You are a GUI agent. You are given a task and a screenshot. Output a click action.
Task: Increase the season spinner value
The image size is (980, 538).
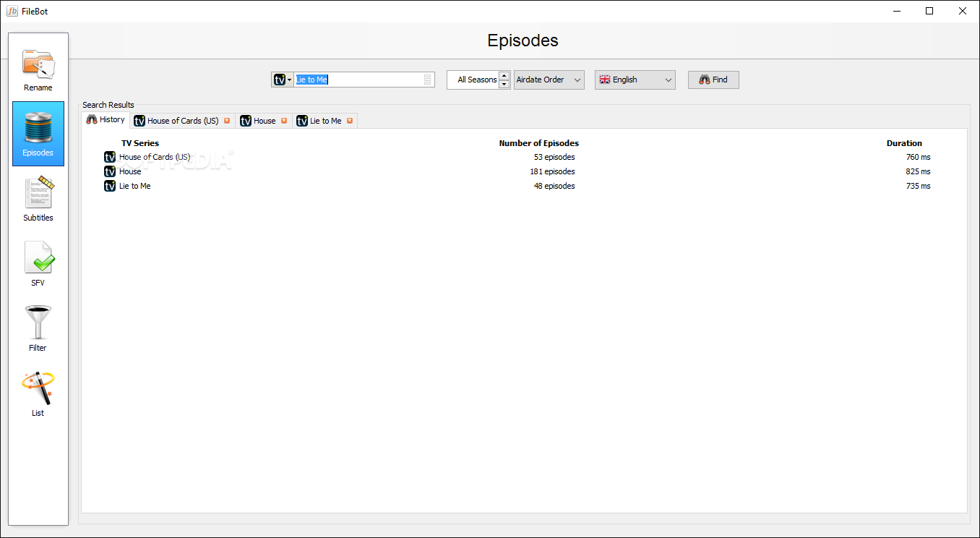[504, 75]
